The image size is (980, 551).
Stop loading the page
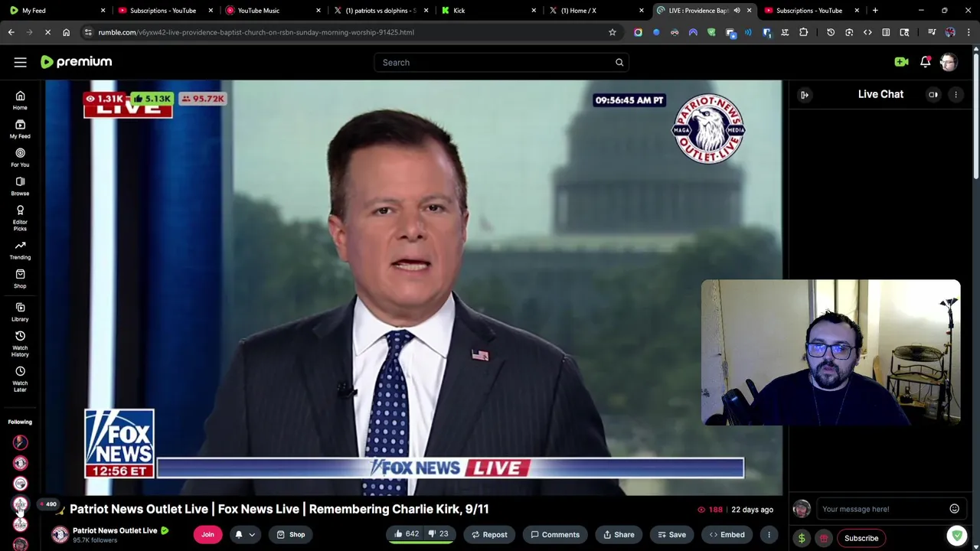(x=47, y=32)
